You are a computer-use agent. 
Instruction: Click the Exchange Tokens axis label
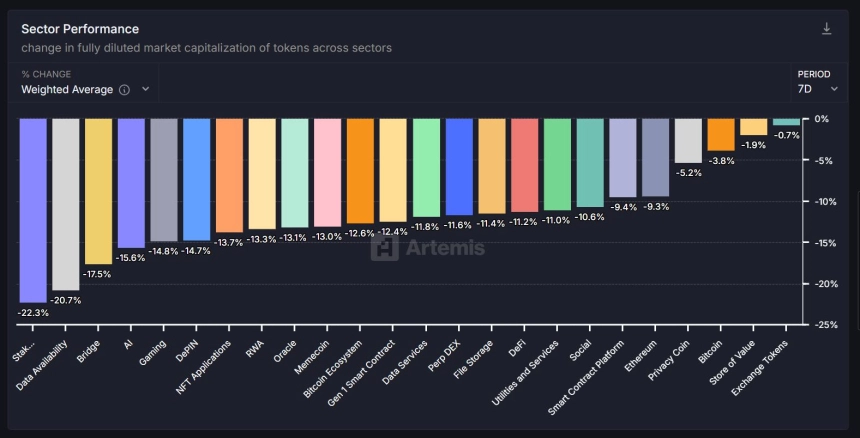coord(760,368)
